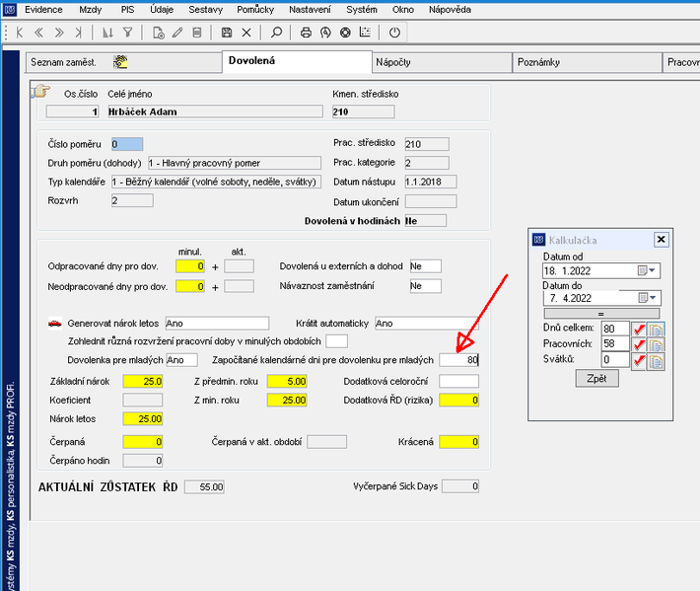The width and height of the screenshot is (700, 591).
Task: Open the Typ kalendáře field
Action: [x=216, y=182]
